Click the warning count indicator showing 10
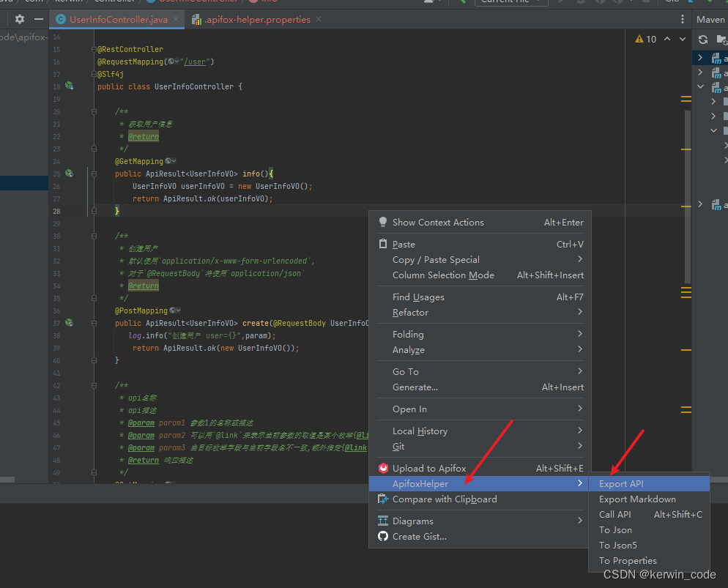The width and height of the screenshot is (728, 588). pyautogui.click(x=646, y=39)
